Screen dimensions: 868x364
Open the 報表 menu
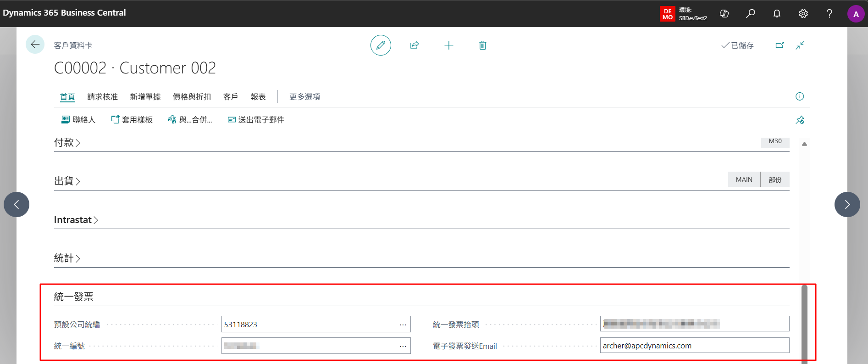(258, 97)
